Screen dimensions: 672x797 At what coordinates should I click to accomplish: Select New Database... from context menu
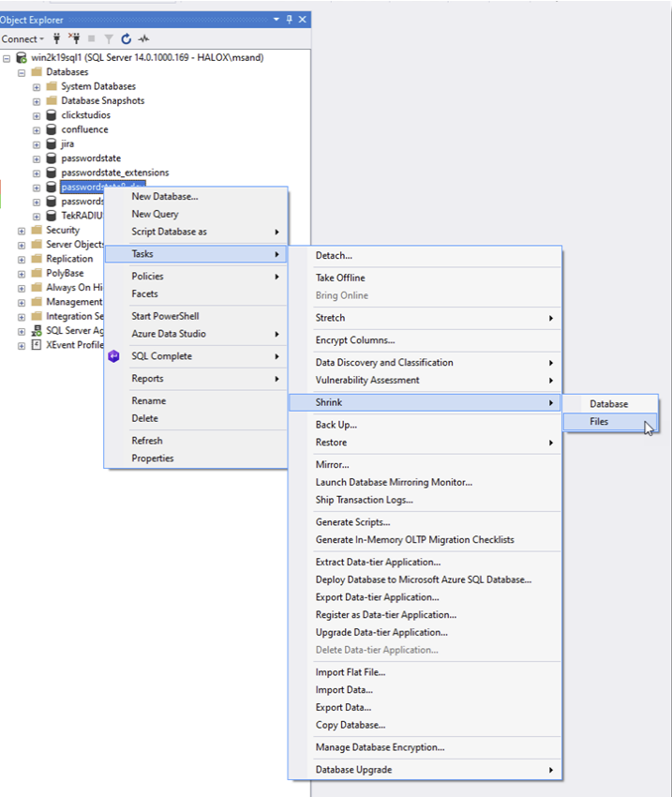(x=196, y=197)
